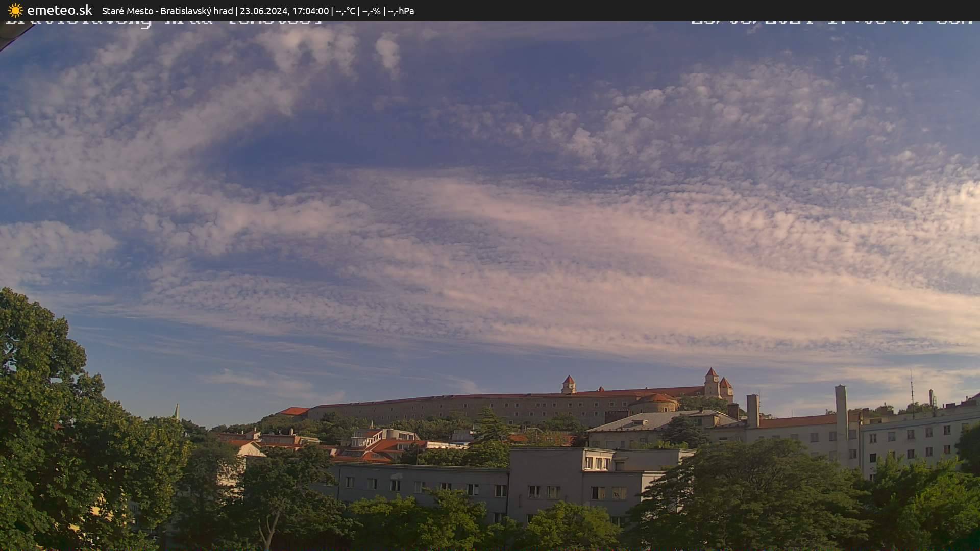Open the emeteo.sk site name
The width and height of the screenshot is (980, 551).
pyautogui.click(x=60, y=10)
